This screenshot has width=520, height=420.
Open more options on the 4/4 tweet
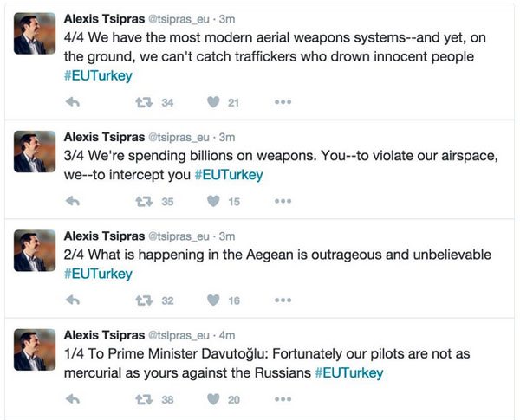[x=283, y=102]
